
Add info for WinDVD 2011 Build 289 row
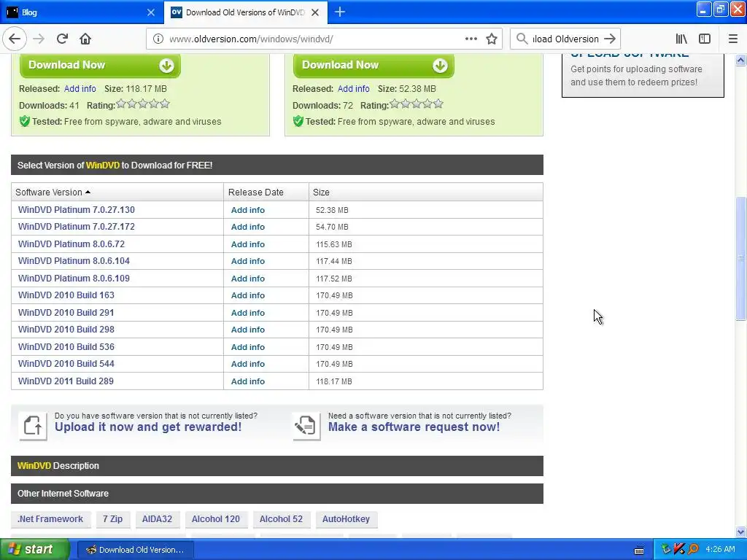248,381
